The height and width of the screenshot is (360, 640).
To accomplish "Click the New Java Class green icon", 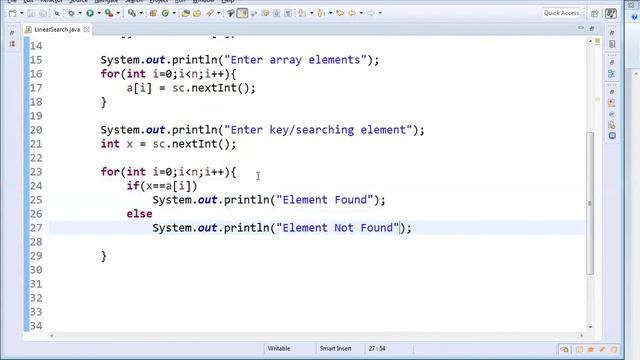I will [165, 13].
